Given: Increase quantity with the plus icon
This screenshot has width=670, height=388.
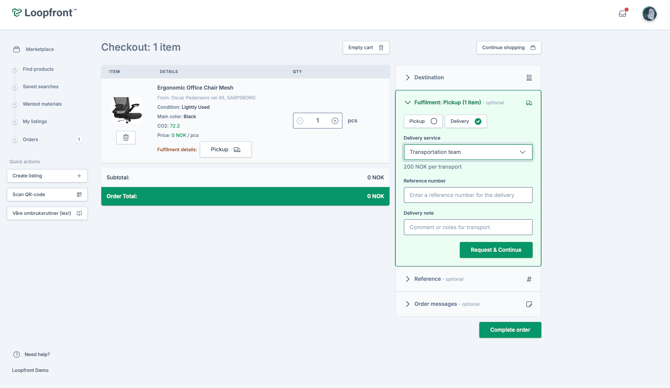Looking at the screenshot, I should pos(335,121).
